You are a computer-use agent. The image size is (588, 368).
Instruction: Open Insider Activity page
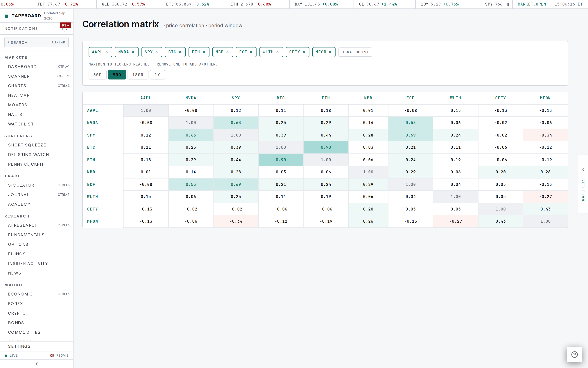tap(37, 264)
